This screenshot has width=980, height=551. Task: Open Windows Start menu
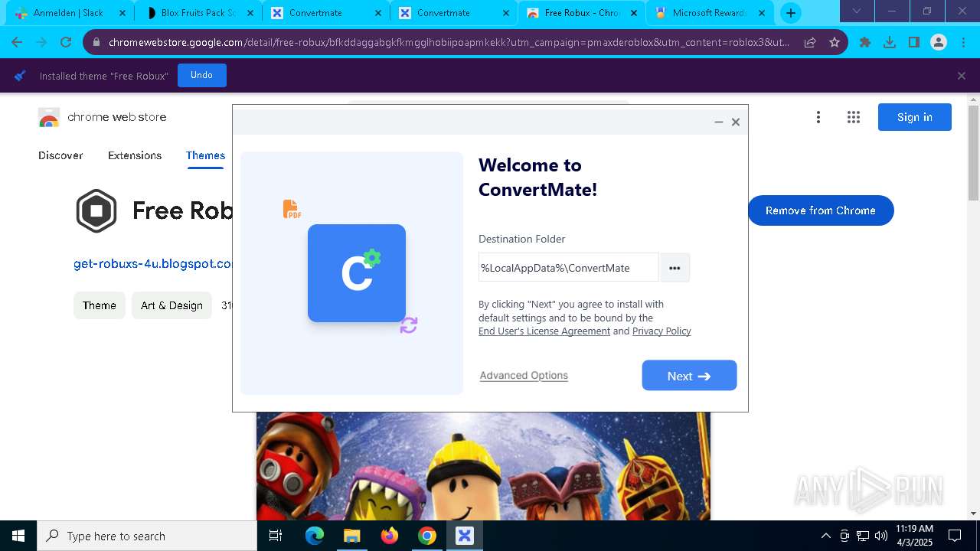18,536
